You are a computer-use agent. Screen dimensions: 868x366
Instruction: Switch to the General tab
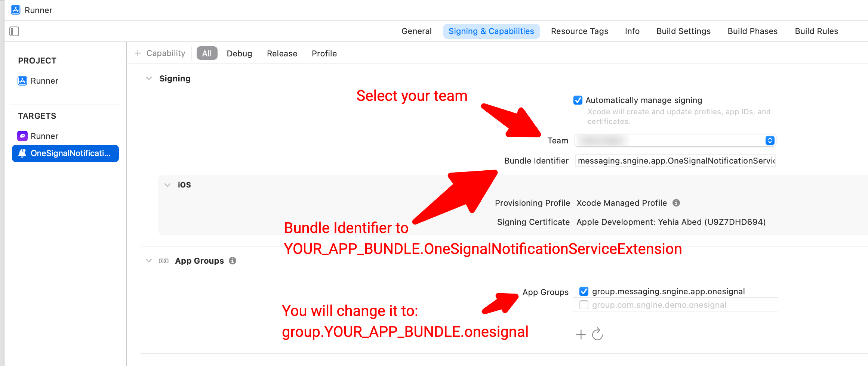416,31
